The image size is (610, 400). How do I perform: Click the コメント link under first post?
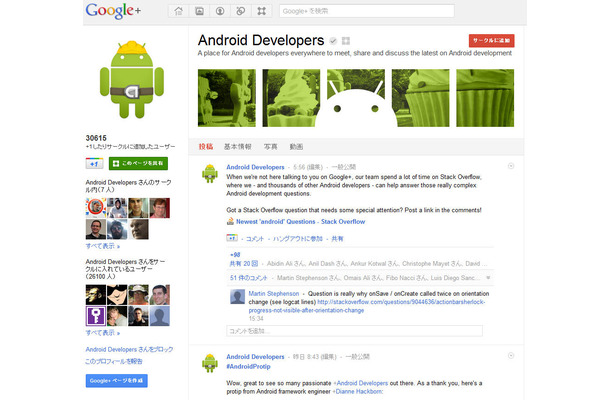(254, 239)
